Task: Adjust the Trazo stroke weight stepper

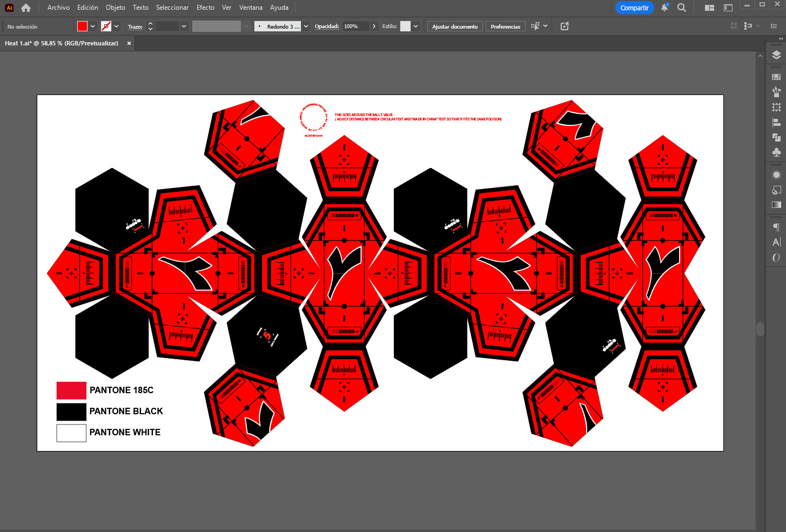Action: coord(150,26)
